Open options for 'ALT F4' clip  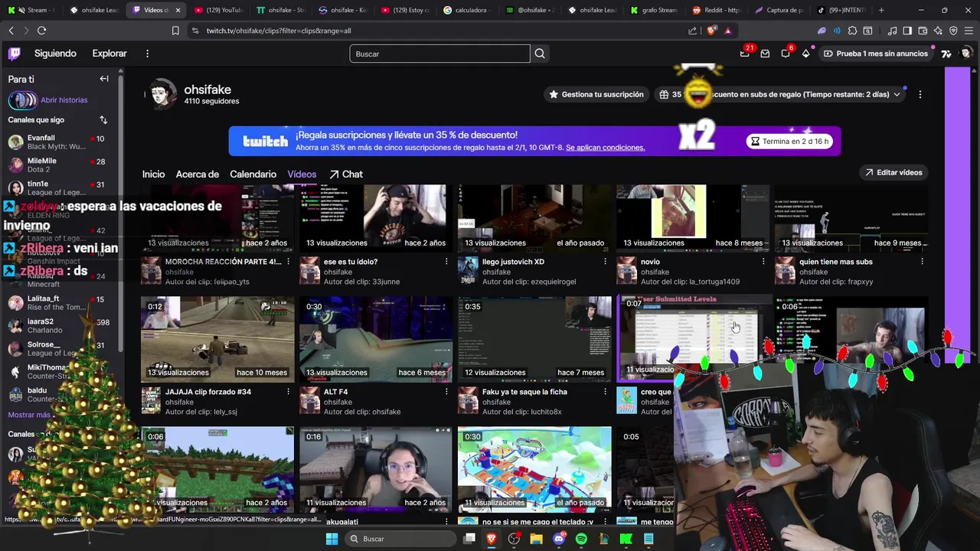[447, 392]
